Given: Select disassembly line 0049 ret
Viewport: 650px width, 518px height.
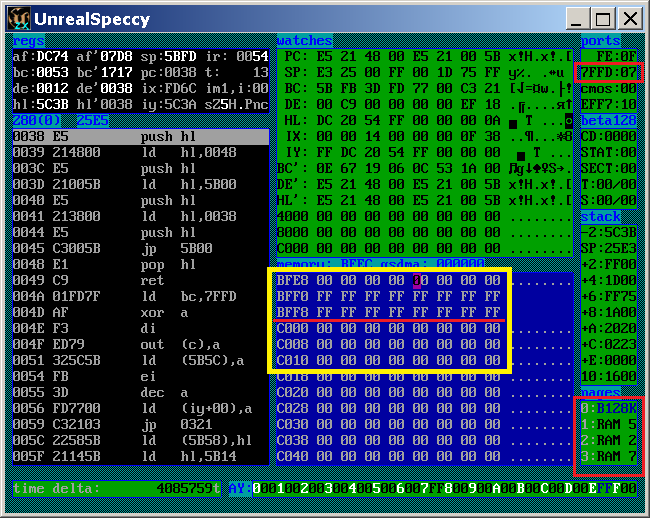Looking at the screenshot, I should pyautogui.click(x=141, y=281).
